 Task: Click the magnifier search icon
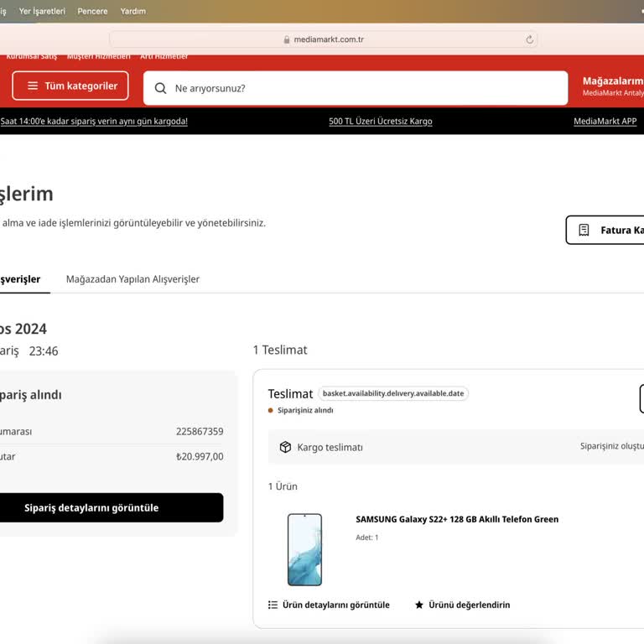[x=161, y=88]
